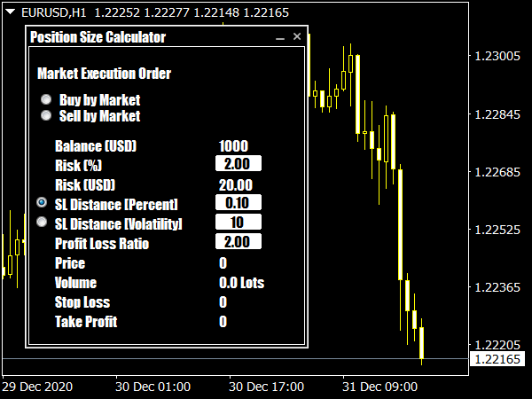Click the current price tag 1.22165

(497, 359)
